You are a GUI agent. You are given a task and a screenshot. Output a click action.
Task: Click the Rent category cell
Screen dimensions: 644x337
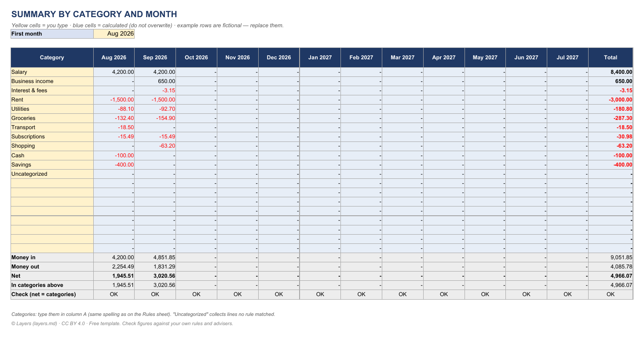click(52, 100)
